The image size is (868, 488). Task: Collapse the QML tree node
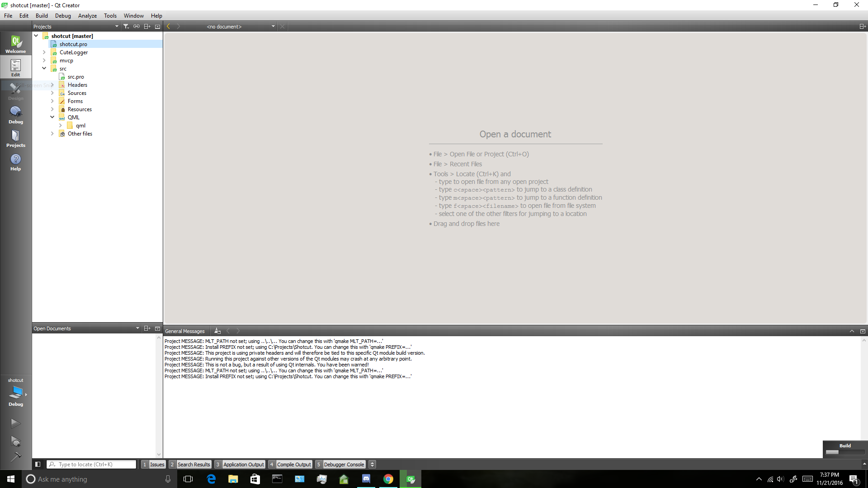click(52, 117)
